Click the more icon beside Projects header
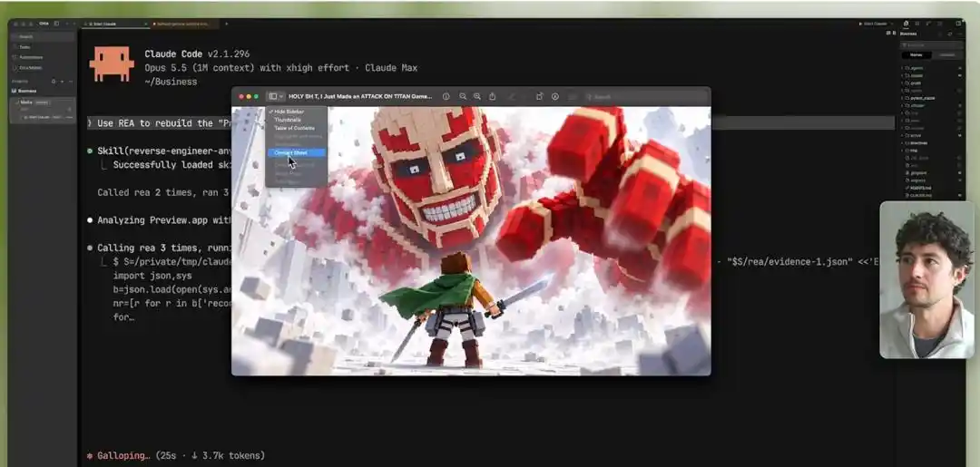Image resolution: width=980 pixels, height=467 pixels. [71, 82]
